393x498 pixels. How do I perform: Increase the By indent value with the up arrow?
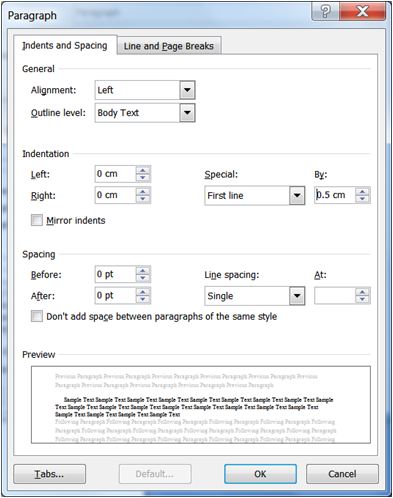pos(362,191)
